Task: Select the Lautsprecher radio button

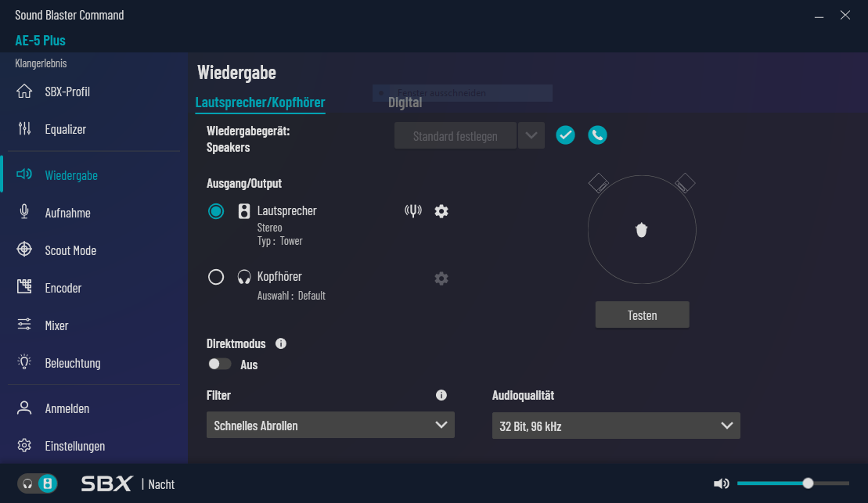Action: 216,211
